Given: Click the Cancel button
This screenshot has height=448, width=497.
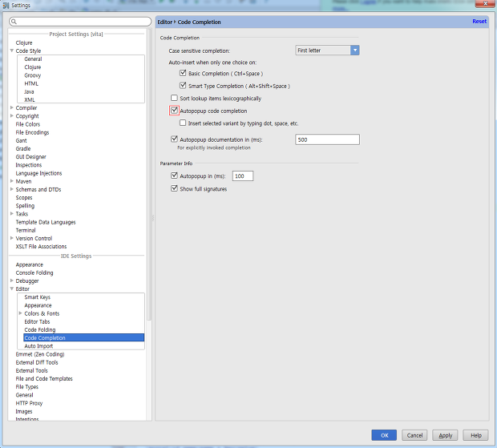Looking at the screenshot, I should [414, 435].
